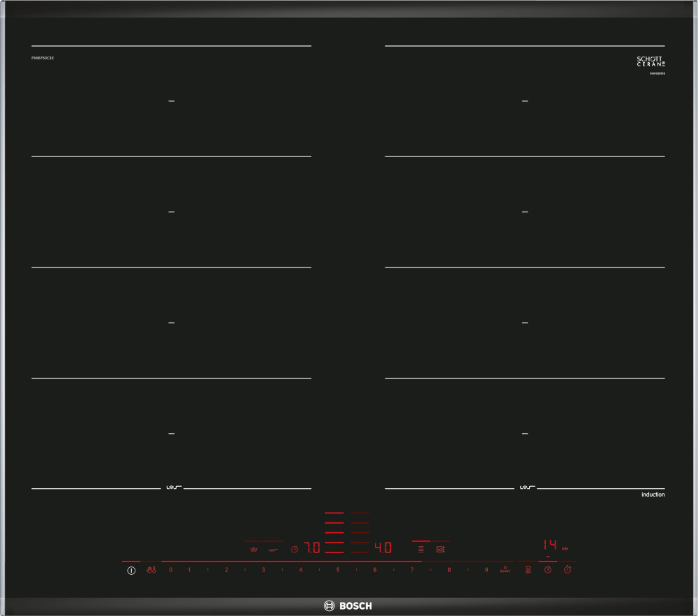Tap the PowerTransfer hob symbol
Screen dimensions: 698x616
[440, 550]
